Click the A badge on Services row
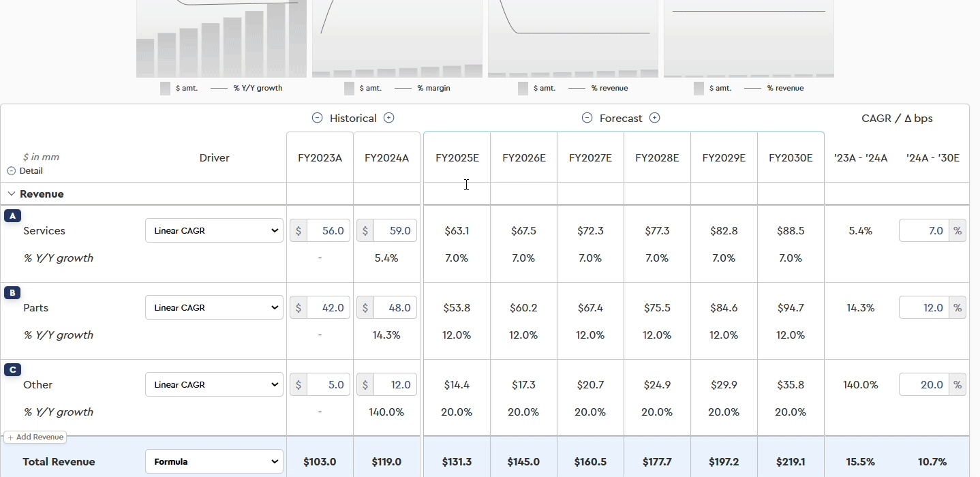Screen dimensions: 980x477 pos(12,216)
